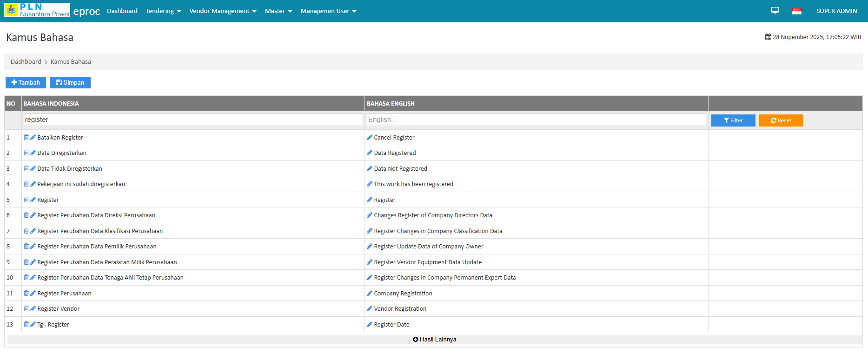Edit the English text 'Cancel Register'
Screen dimensions: 868x354
370,138
